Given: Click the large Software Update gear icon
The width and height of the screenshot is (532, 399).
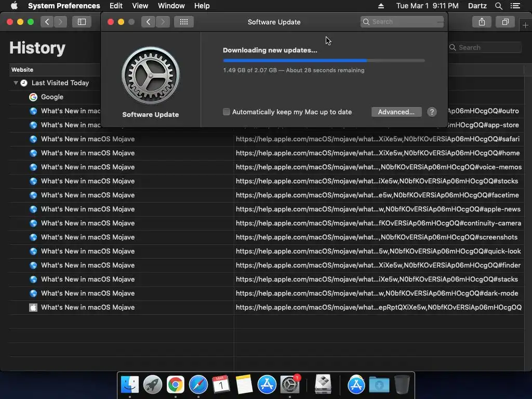Looking at the screenshot, I should tap(151, 76).
